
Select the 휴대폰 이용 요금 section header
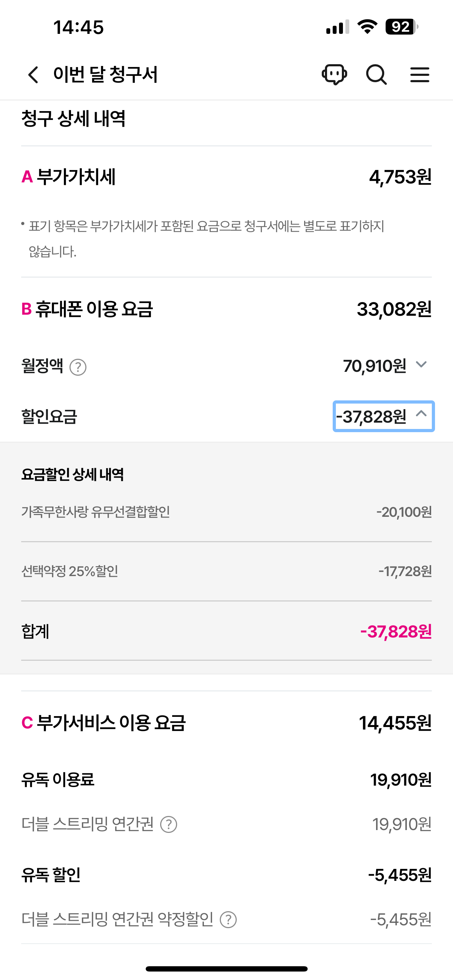click(94, 309)
